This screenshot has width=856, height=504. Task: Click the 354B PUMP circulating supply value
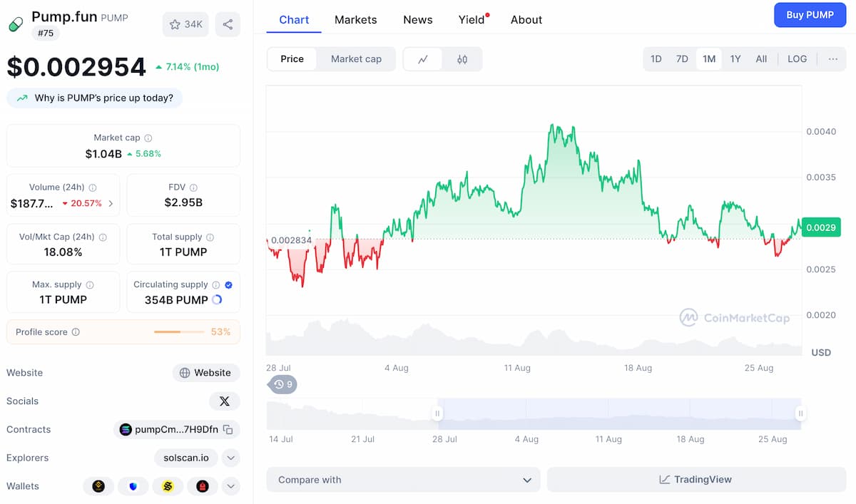click(176, 300)
